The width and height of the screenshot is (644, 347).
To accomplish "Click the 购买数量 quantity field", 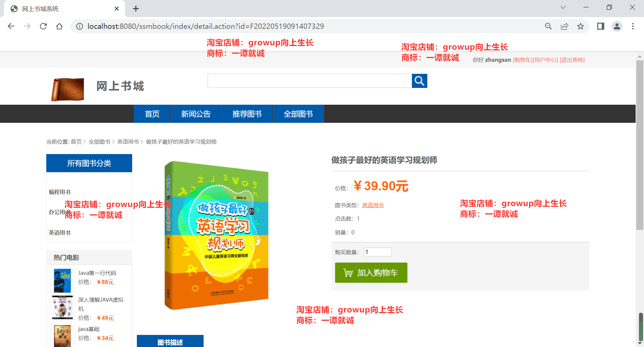I will (x=378, y=252).
